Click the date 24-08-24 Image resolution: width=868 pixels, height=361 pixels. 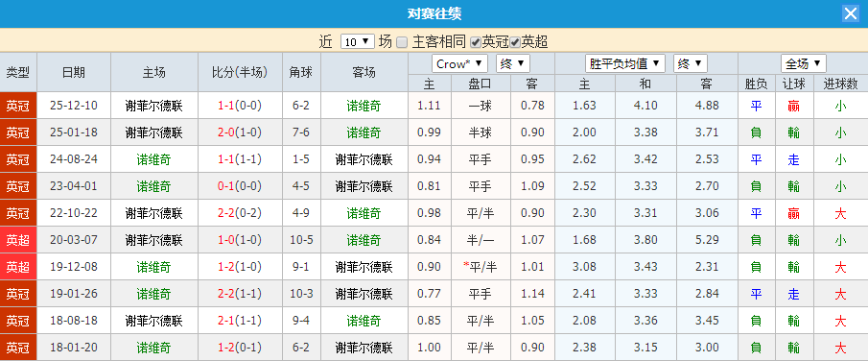74,159
